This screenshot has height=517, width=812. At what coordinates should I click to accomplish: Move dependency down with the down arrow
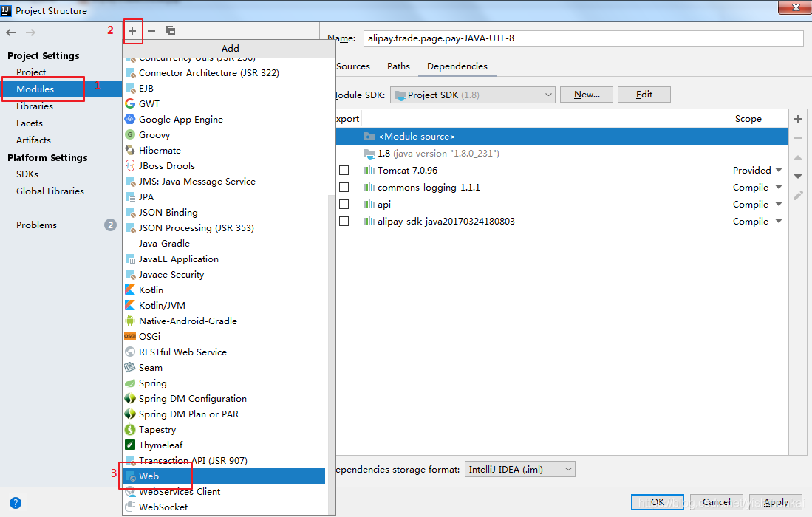[x=798, y=177]
